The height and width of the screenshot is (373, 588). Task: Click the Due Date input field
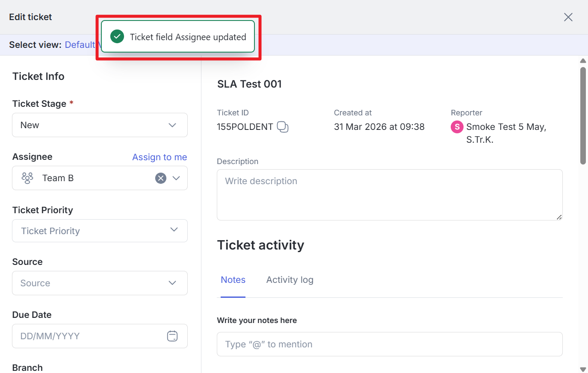[90, 336]
